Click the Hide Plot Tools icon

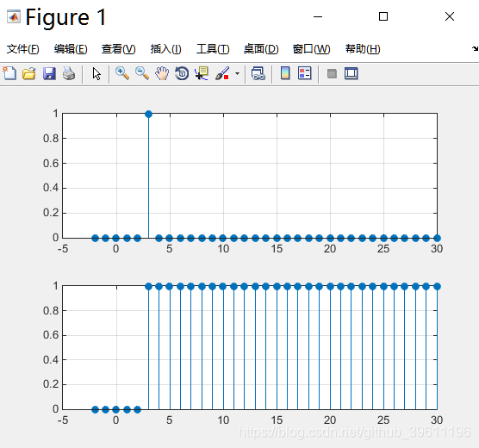332,73
